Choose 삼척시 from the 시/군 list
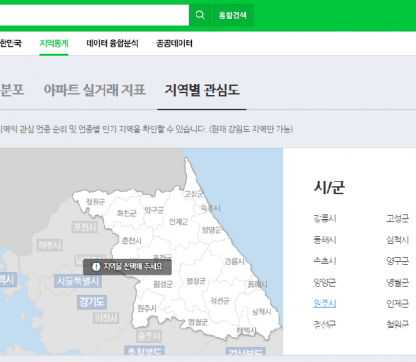Image resolution: width=416 pixels, height=362 pixels. tap(397, 240)
